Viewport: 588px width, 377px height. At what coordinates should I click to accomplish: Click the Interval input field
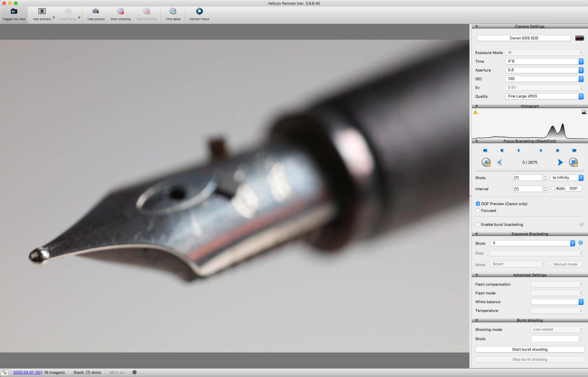tap(528, 189)
